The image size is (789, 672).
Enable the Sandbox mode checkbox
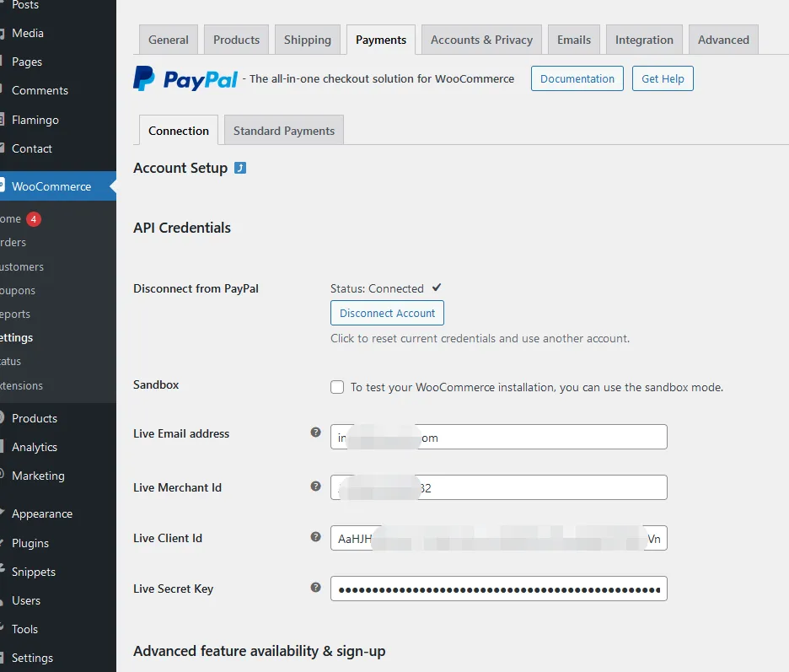pyautogui.click(x=337, y=387)
